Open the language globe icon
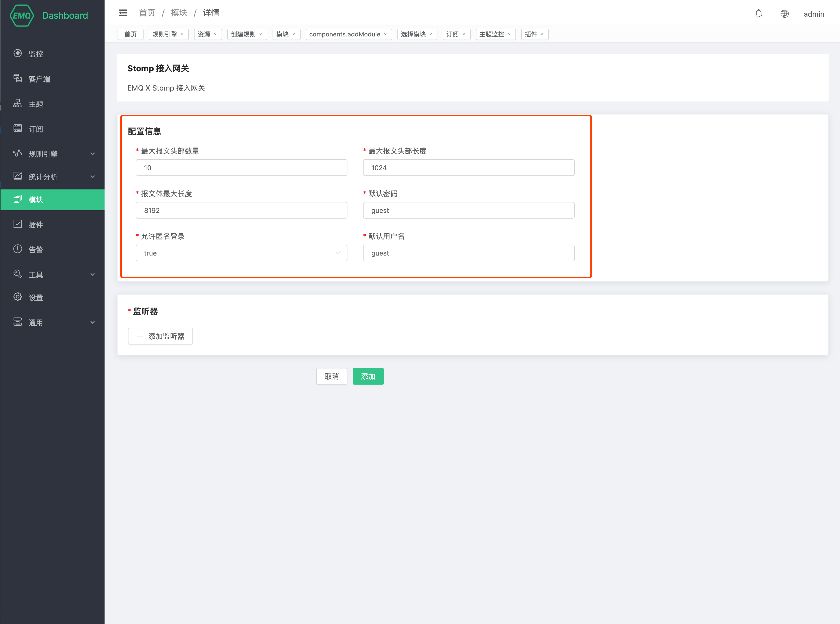Viewport: 840px width, 624px height. tap(785, 14)
